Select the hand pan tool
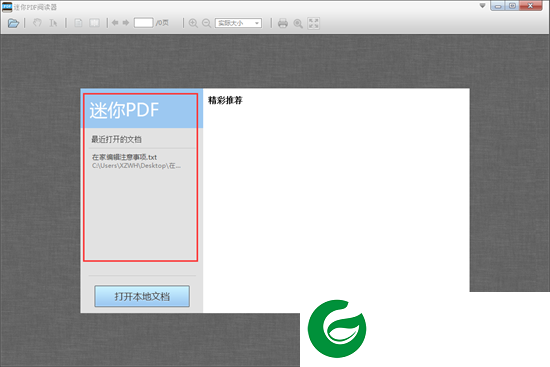 pyautogui.click(x=37, y=23)
